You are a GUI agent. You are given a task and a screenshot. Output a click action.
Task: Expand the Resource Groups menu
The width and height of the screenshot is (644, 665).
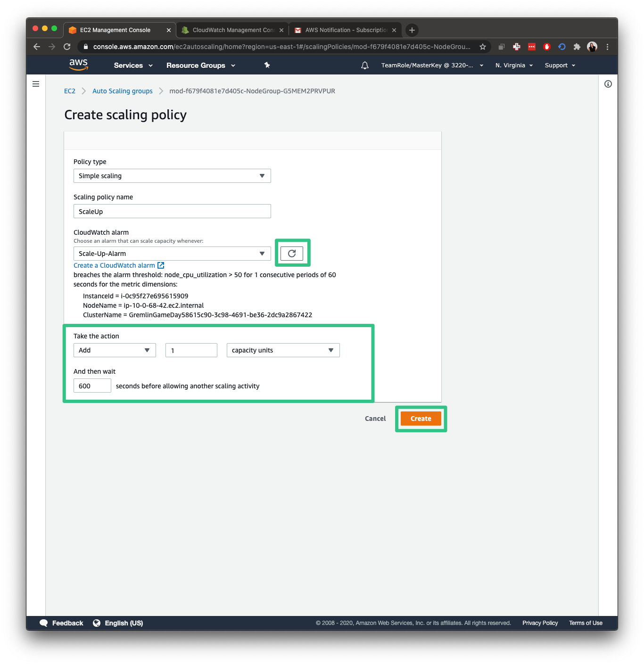[201, 66]
